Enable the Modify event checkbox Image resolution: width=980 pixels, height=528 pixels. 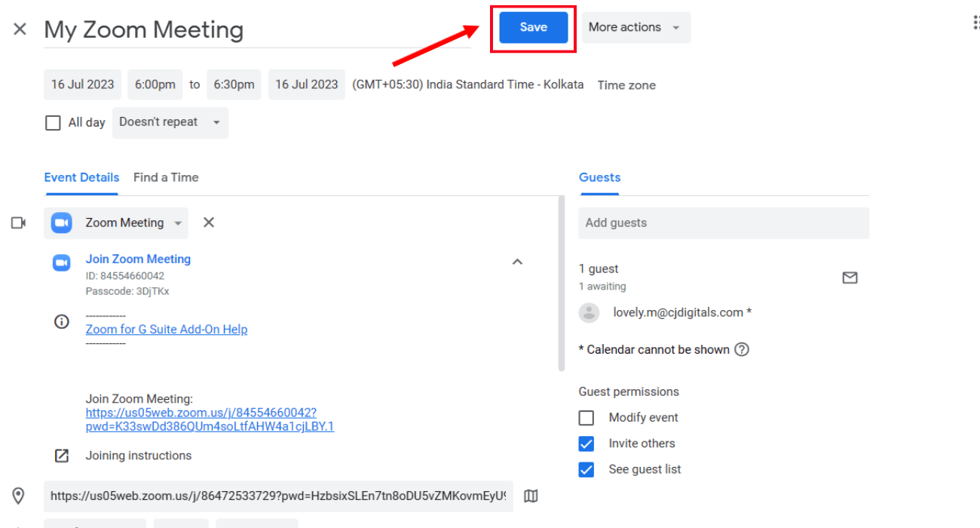586,418
